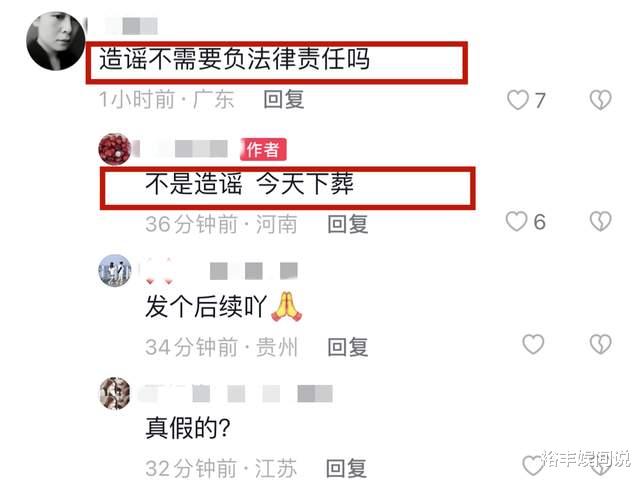The width and height of the screenshot is (640, 480).
Task: Reply to the comment posted 1小时前 from 广东
Action: 284,100
